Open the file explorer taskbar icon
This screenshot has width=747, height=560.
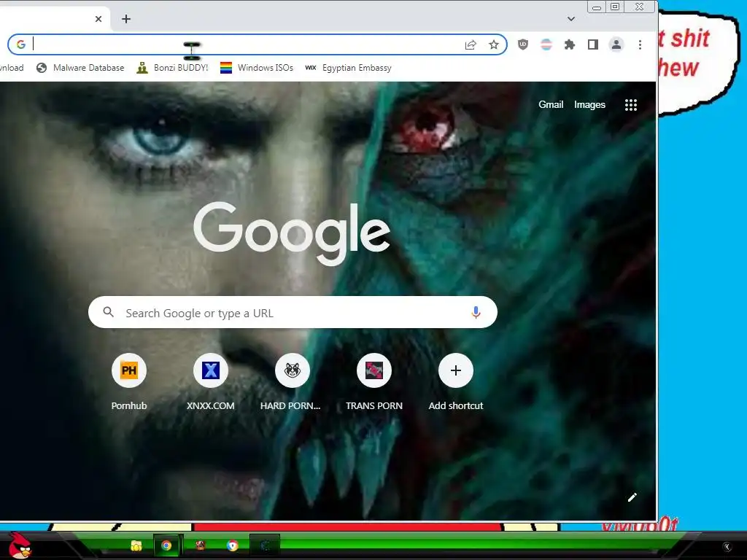[x=136, y=545]
